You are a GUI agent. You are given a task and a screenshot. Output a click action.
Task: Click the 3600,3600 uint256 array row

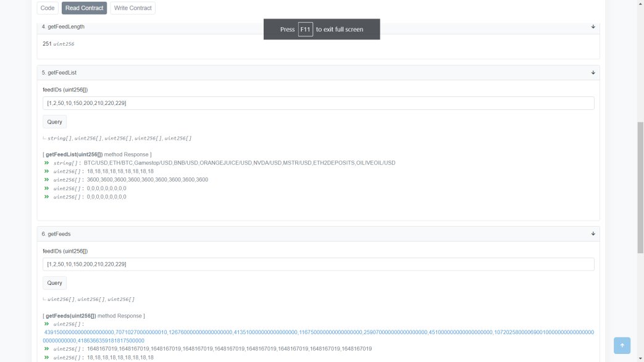pos(148,180)
